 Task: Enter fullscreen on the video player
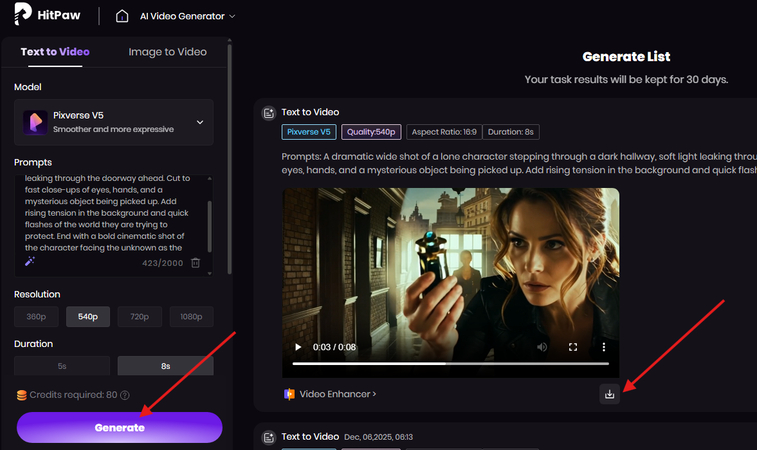point(573,347)
